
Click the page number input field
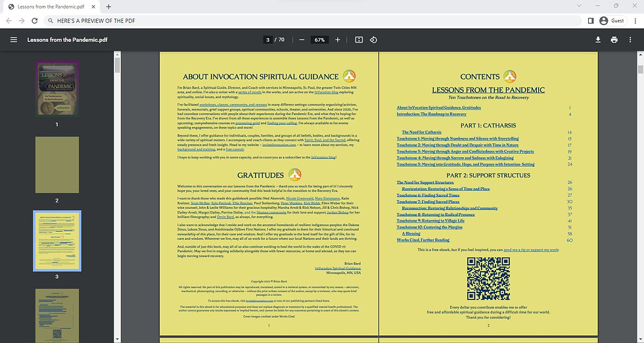point(268,40)
